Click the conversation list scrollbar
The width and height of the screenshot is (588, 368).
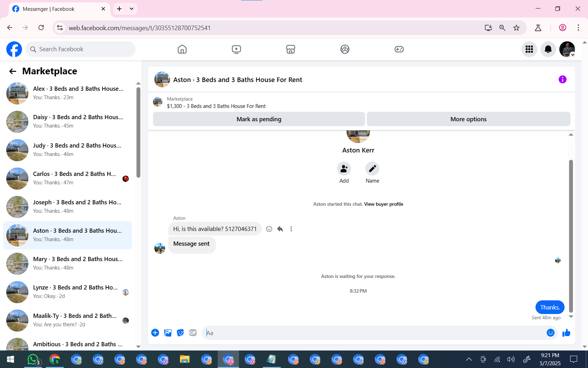click(x=138, y=132)
